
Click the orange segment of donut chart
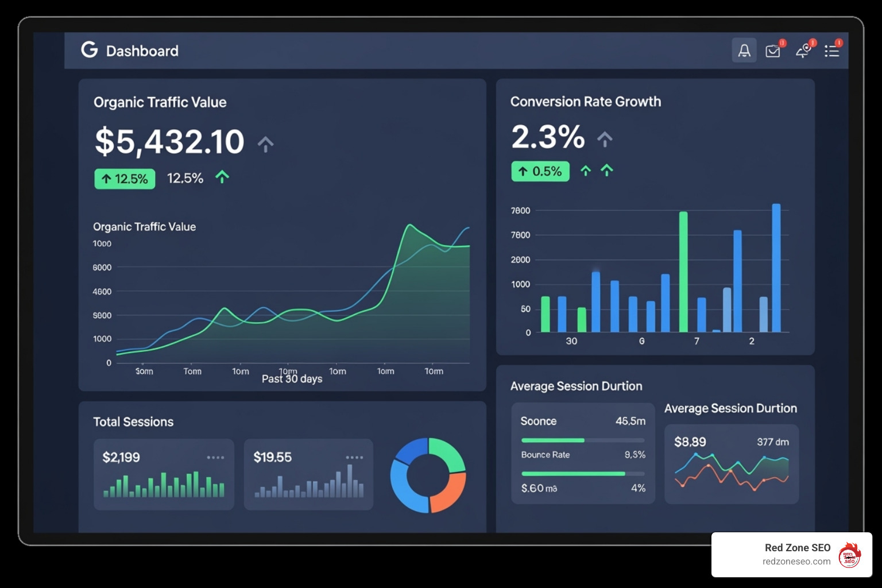click(448, 494)
